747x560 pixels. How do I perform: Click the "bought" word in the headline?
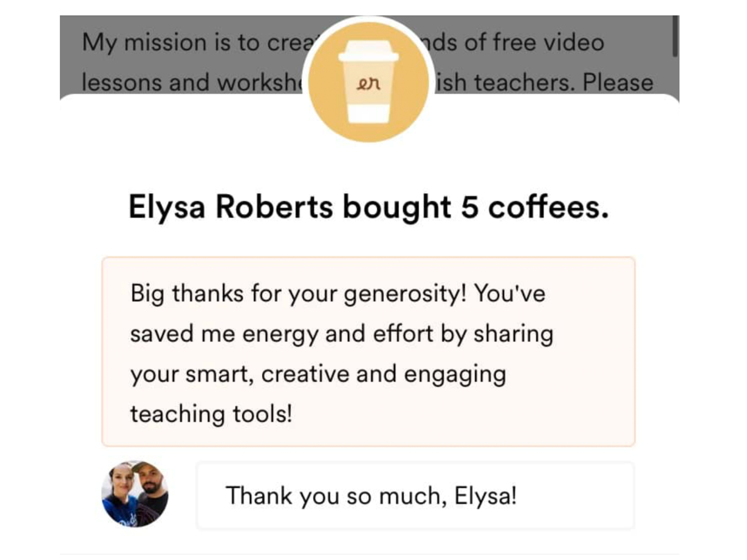(396, 207)
